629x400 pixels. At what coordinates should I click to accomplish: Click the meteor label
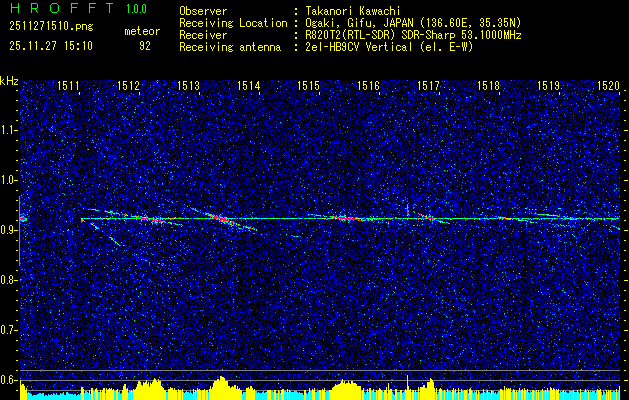(142, 31)
